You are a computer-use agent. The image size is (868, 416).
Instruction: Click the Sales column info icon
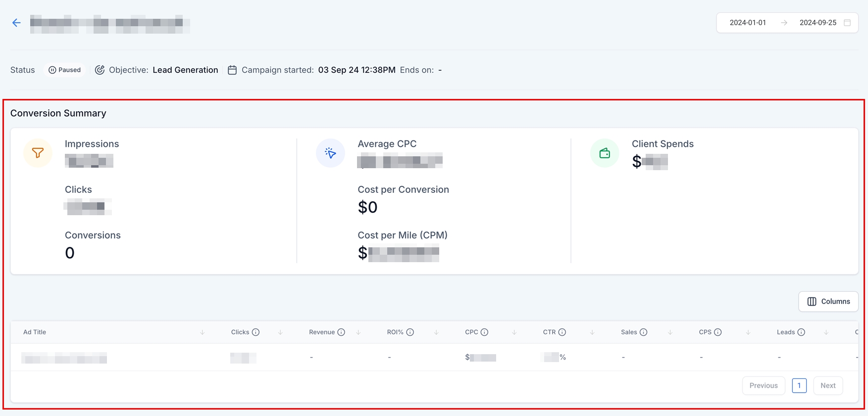pyautogui.click(x=643, y=332)
